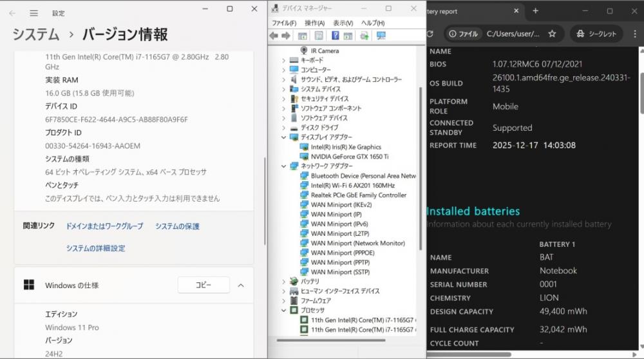This screenshot has height=359, width=644.
Task: Click the Device Manager vertical scrollbar
Action: [421, 168]
